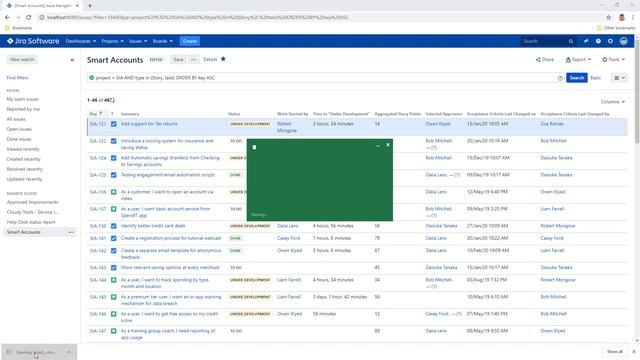
Task: Select the Open issues filter
Action: click(x=19, y=129)
